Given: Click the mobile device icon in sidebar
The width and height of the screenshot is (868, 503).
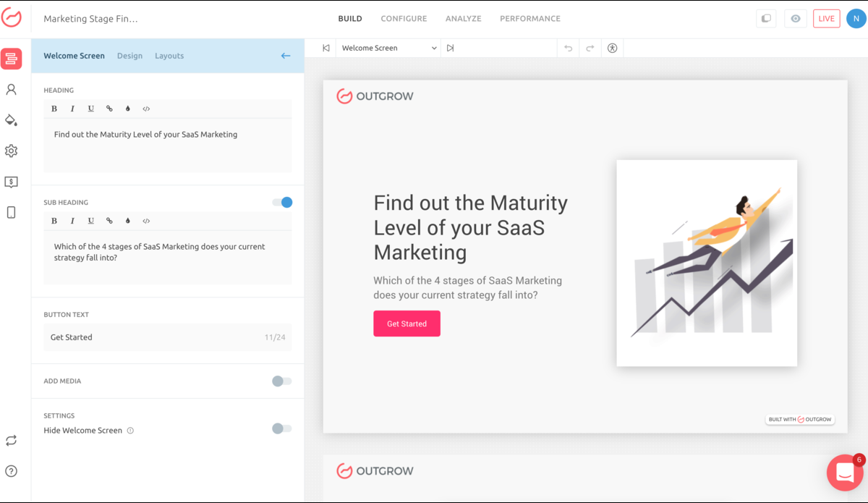Looking at the screenshot, I should pyautogui.click(x=11, y=212).
